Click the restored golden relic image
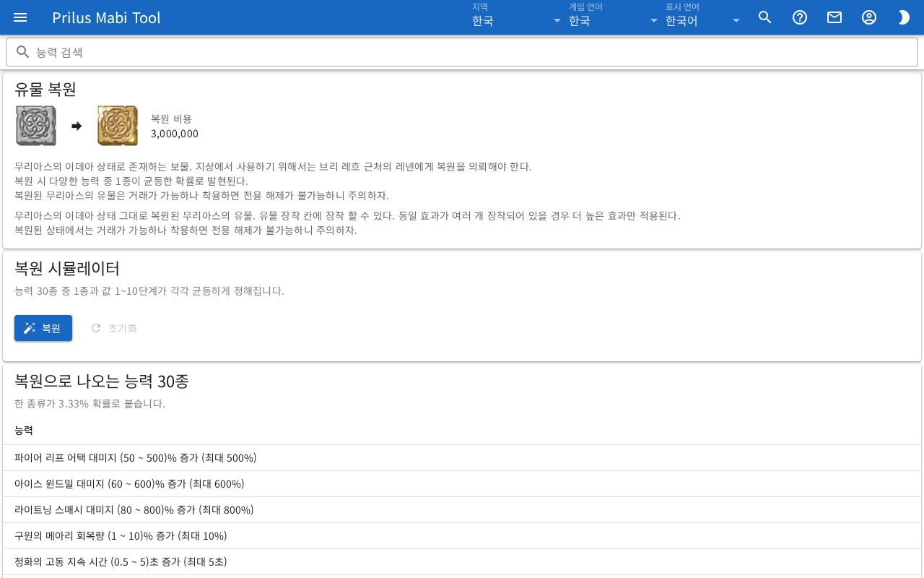The height and width of the screenshot is (578, 924). (x=118, y=126)
